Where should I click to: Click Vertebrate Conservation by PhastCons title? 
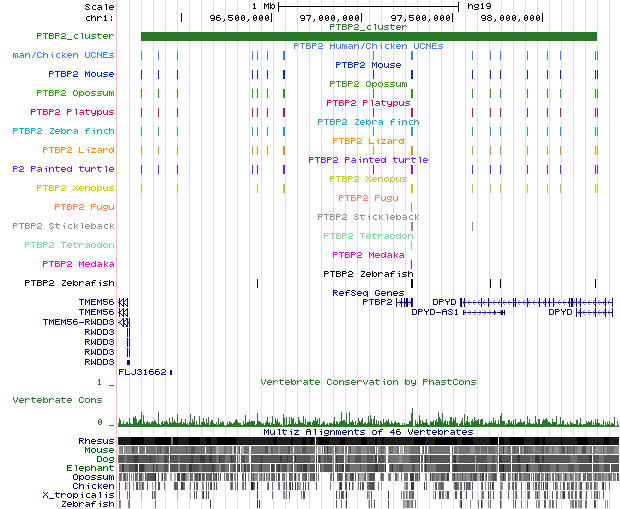point(368,382)
